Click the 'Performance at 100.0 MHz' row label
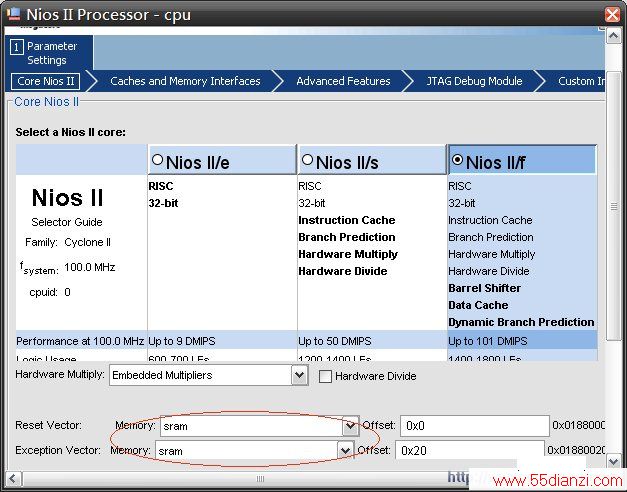Image resolution: width=627 pixels, height=492 pixels. [80, 341]
